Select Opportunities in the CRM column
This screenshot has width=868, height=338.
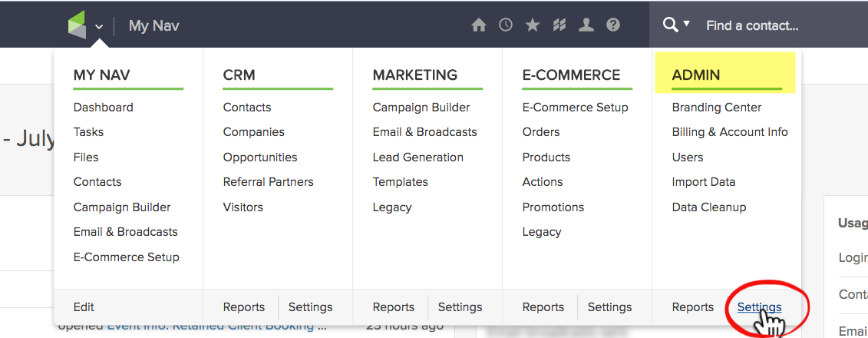(260, 157)
